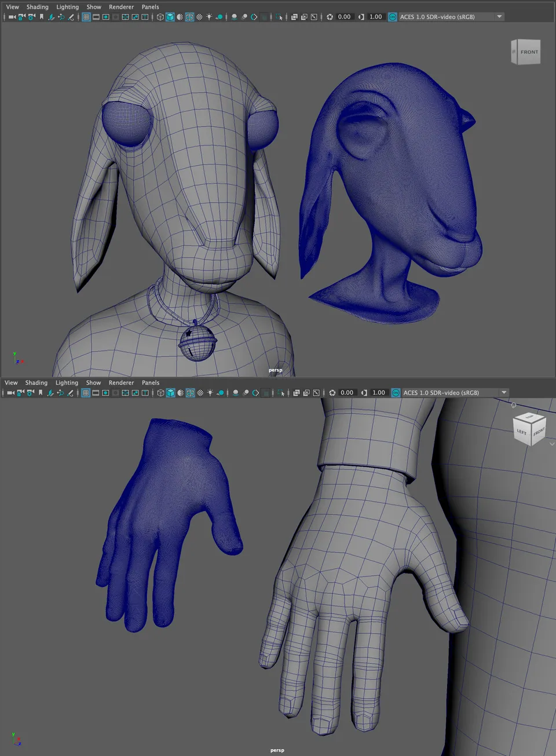
Task: Toggle Film Gate in top viewport toolbar
Action: coord(96,17)
